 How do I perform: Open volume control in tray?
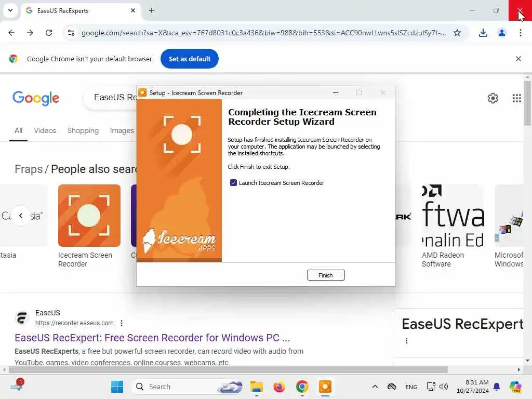(444, 387)
